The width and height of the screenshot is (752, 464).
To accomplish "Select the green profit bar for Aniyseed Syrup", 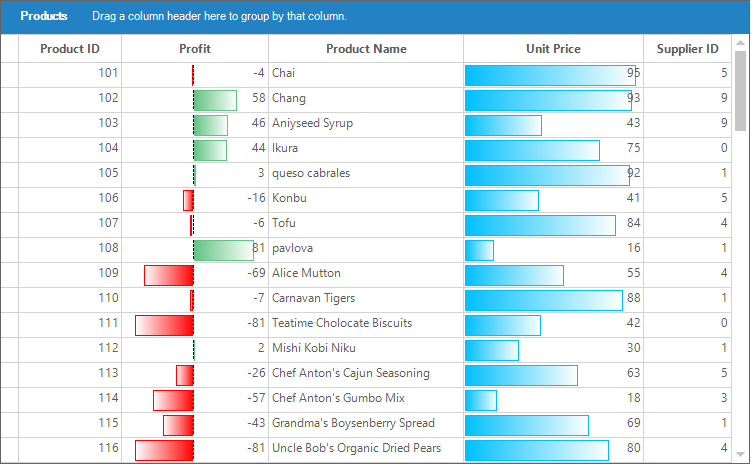I will 210,124.
